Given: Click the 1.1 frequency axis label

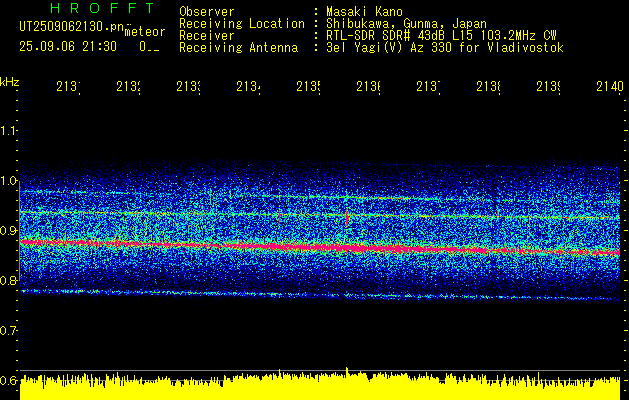Looking at the screenshot, I should [8, 130].
